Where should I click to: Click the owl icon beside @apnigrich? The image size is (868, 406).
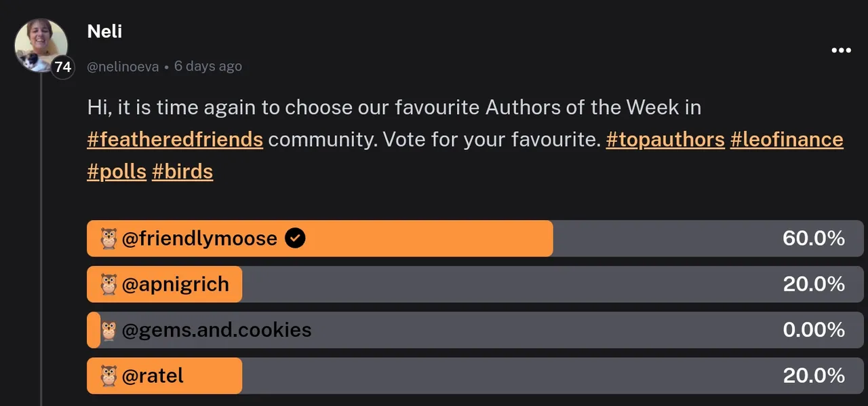pos(109,284)
